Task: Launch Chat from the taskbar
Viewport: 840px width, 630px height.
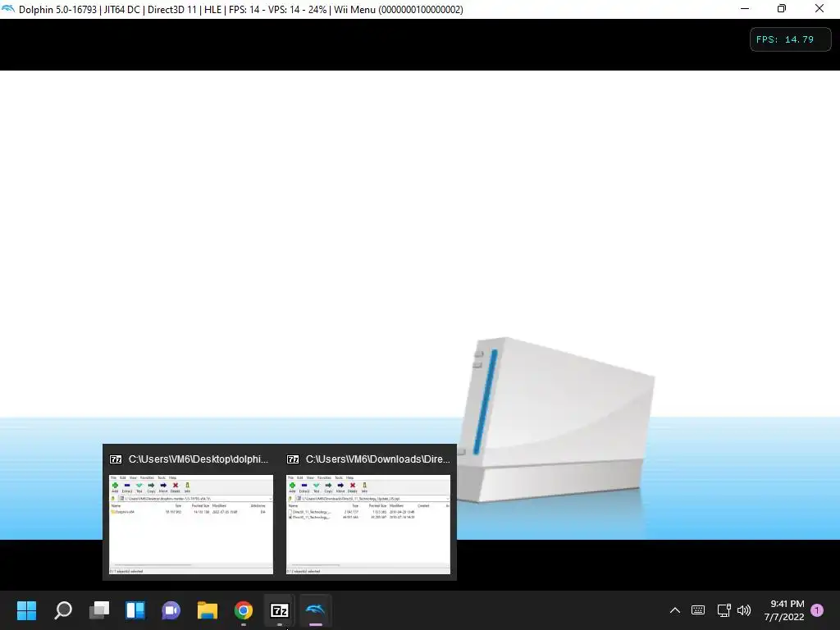Action: 171,609
